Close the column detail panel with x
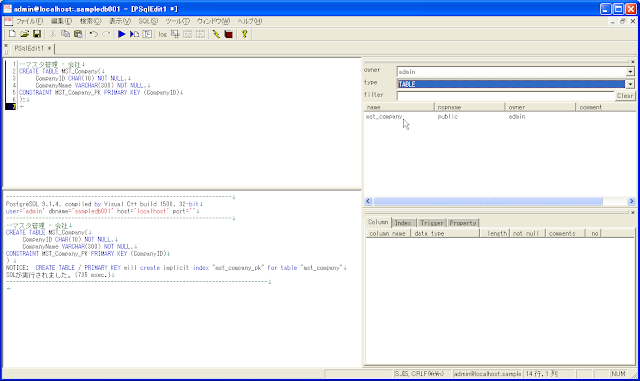The width and height of the screenshot is (640, 381). point(633,212)
